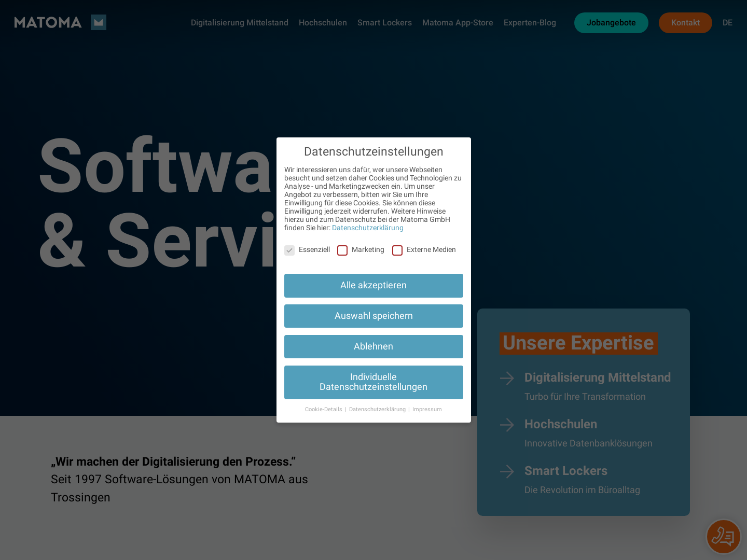Open the Experten-Blog menu item
The image size is (747, 560).
530,23
